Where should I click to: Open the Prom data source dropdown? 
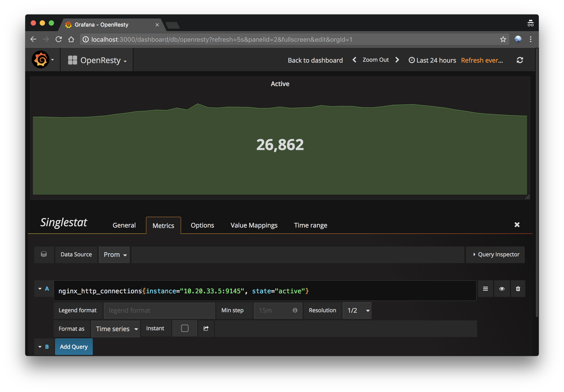(x=114, y=254)
